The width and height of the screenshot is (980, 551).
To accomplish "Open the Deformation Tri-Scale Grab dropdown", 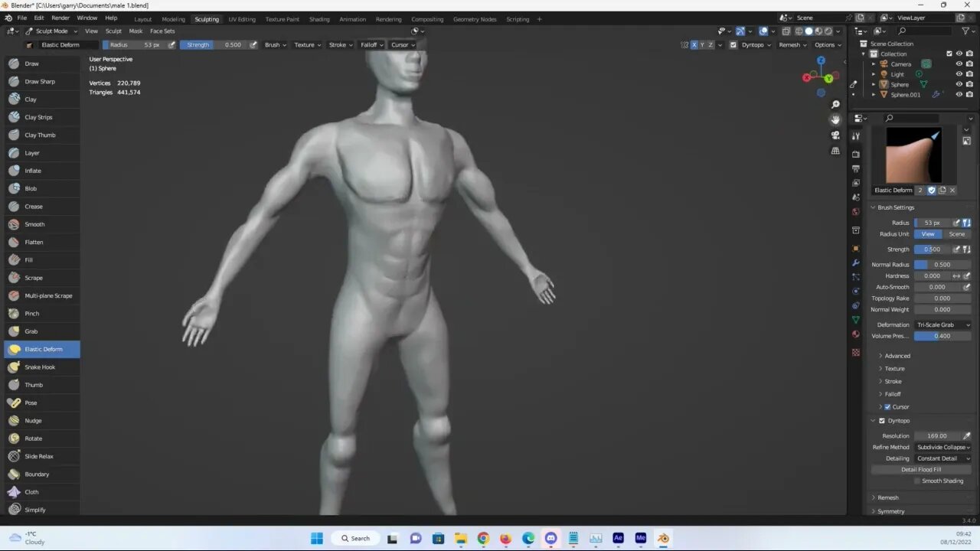I will coord(942,325).
